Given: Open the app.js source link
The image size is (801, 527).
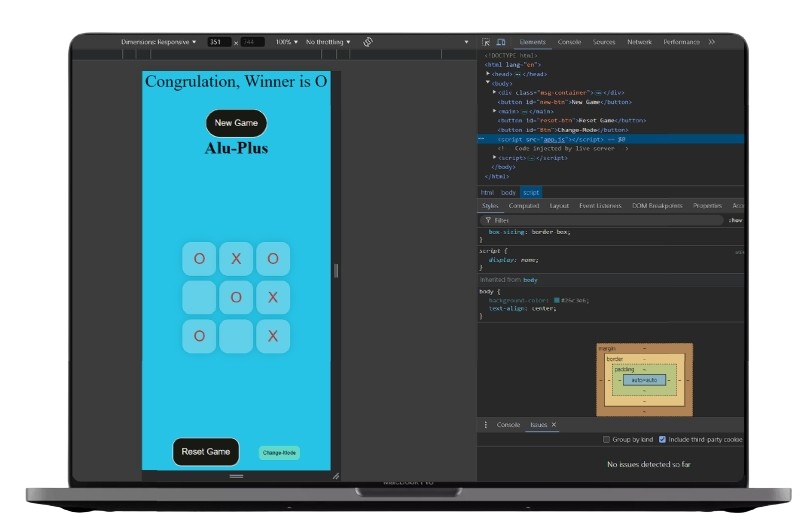Looking at the screenshot, I should (554, 139).
